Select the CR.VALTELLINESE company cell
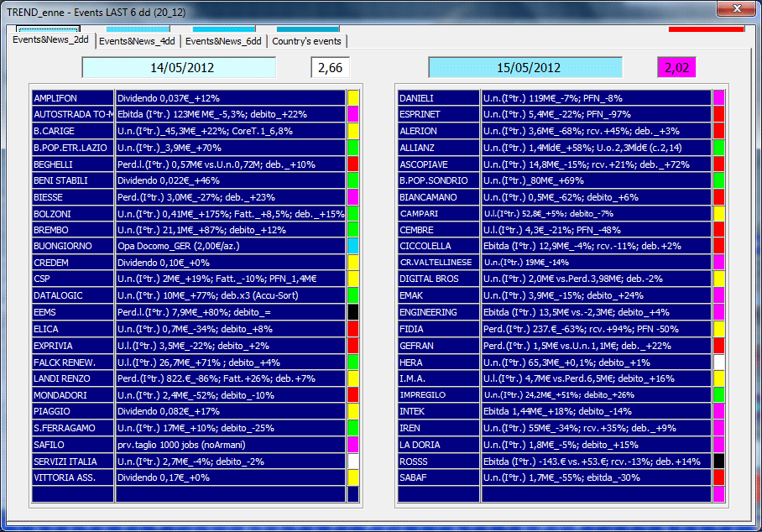The image size is (762, 532). tap(438, 263)
